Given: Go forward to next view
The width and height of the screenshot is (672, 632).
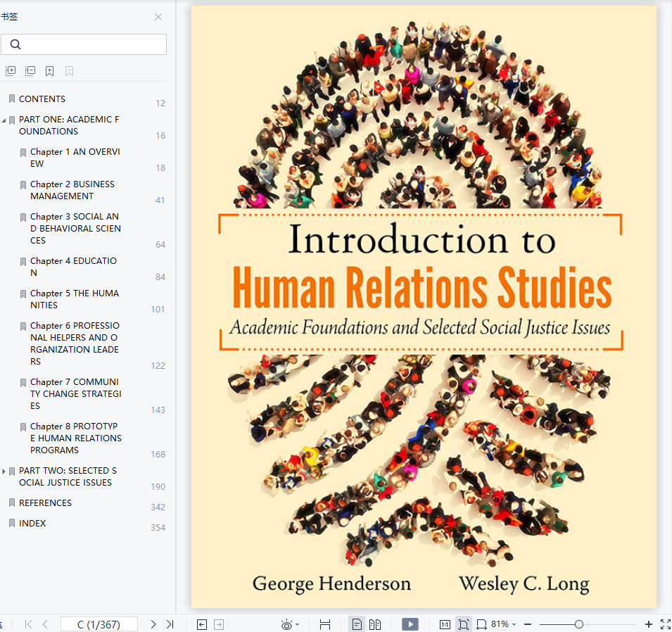Looking at the screenshot, I should [219, 625].
